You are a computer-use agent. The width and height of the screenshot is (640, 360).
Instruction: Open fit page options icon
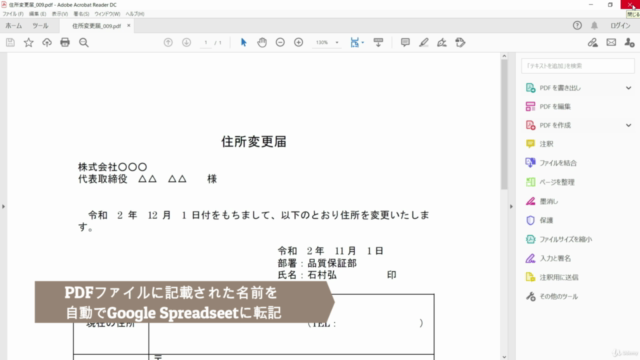(356, 42)
